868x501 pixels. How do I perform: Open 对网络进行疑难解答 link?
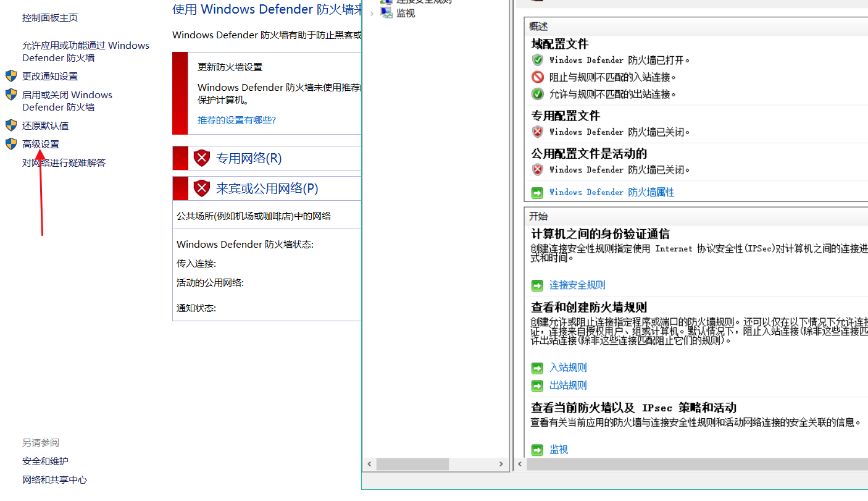point(64,162)
